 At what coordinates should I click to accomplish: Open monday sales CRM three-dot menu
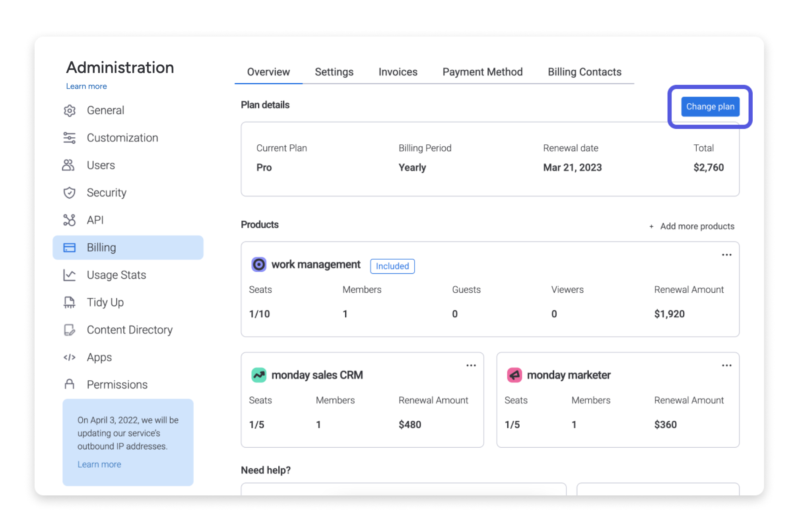point(471,365)
